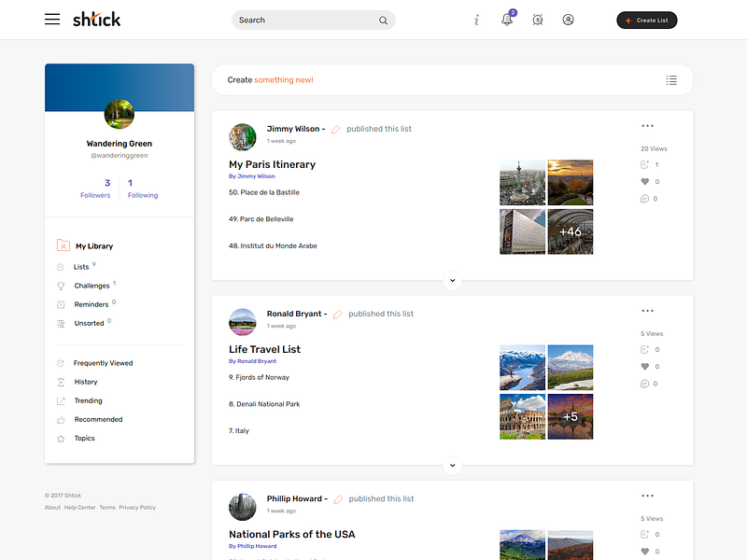Like the My Paris Itinerary list
This screenshot has width=747, height=560.
[645, 181]
